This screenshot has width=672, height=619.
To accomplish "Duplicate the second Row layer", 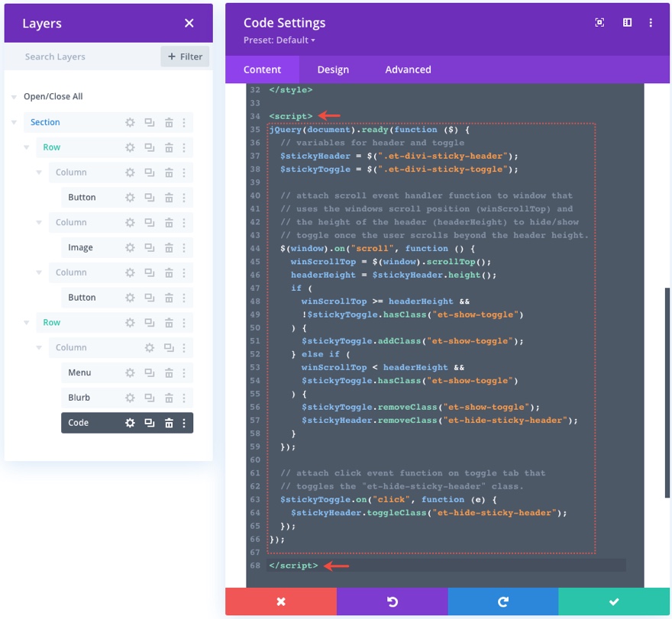I will pos(149,323).
